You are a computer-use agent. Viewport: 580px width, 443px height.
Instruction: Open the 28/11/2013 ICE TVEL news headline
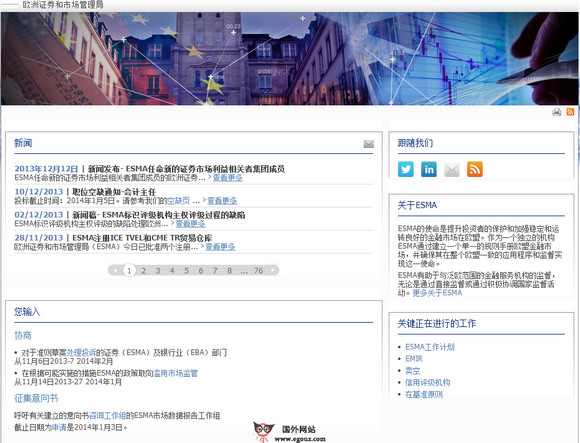[x=142, y=238]
